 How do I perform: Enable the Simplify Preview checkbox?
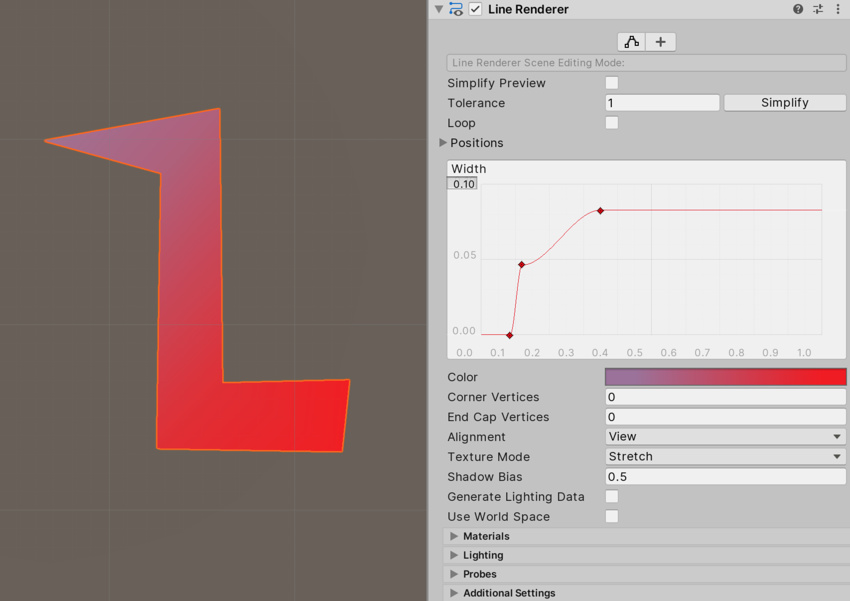[x=611, y=82]
